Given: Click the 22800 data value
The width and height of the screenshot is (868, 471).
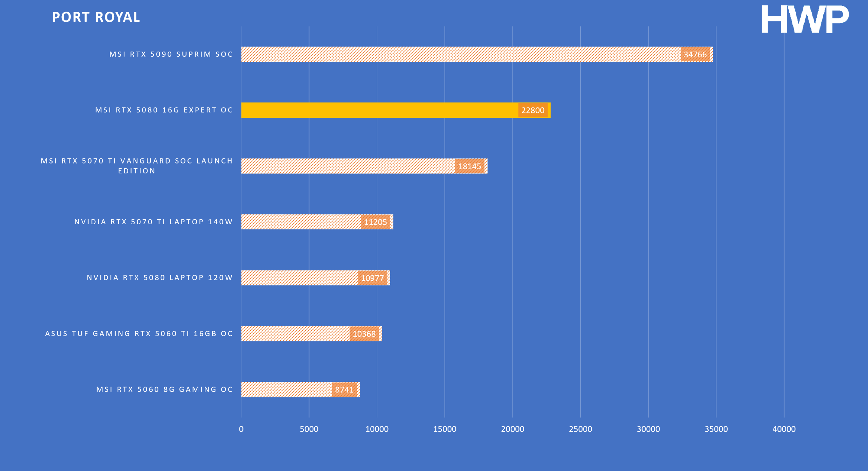Looking at the screenshot, I should click(533, 110).
